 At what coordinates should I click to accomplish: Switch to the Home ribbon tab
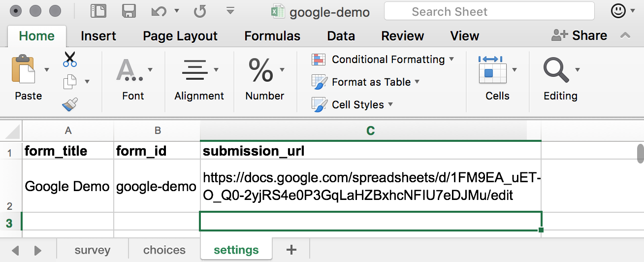coord(36,36)
